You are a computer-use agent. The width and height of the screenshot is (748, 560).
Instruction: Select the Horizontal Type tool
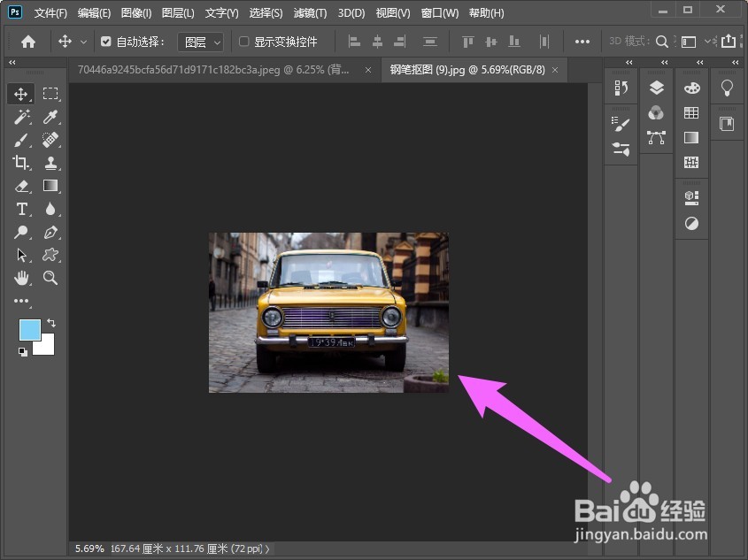(x=21, y=209)
